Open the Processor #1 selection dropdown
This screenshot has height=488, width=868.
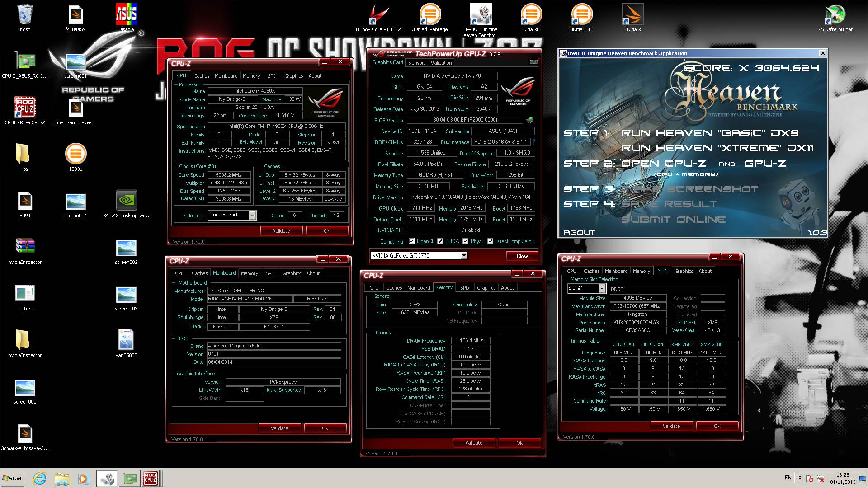coord(252,216)
